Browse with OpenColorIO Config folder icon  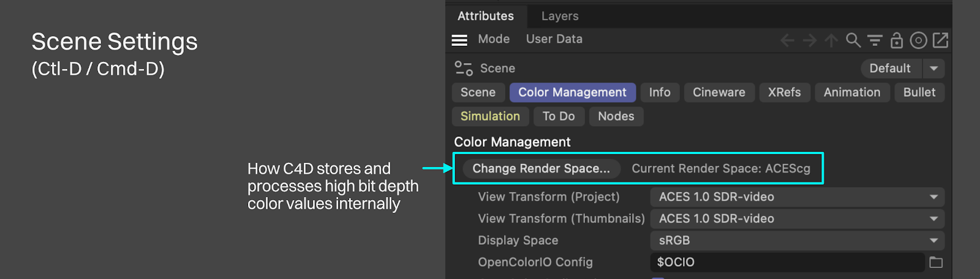936,262
